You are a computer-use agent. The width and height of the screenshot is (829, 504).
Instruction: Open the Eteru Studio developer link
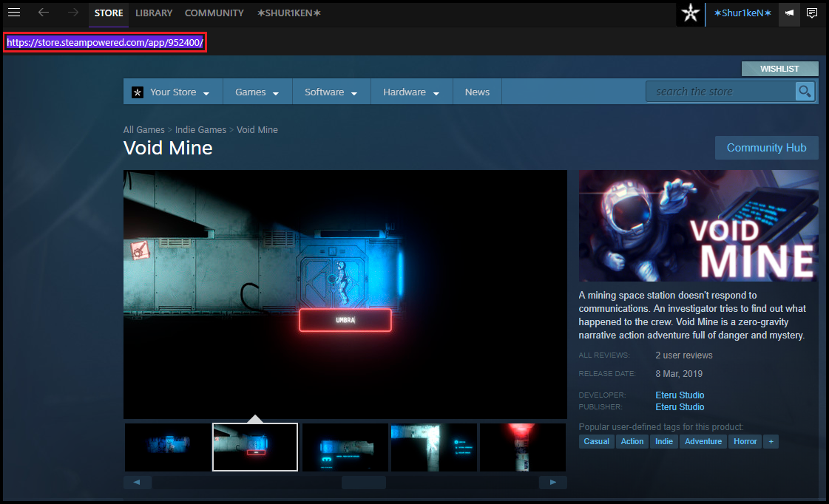[680, 395]
